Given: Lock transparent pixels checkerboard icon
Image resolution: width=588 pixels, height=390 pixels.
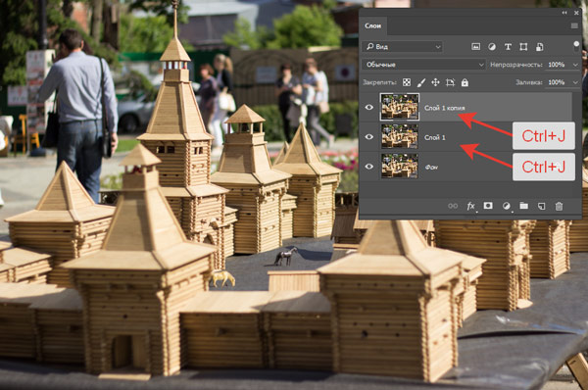Looking at the screenshot, I should pos(407,82).
